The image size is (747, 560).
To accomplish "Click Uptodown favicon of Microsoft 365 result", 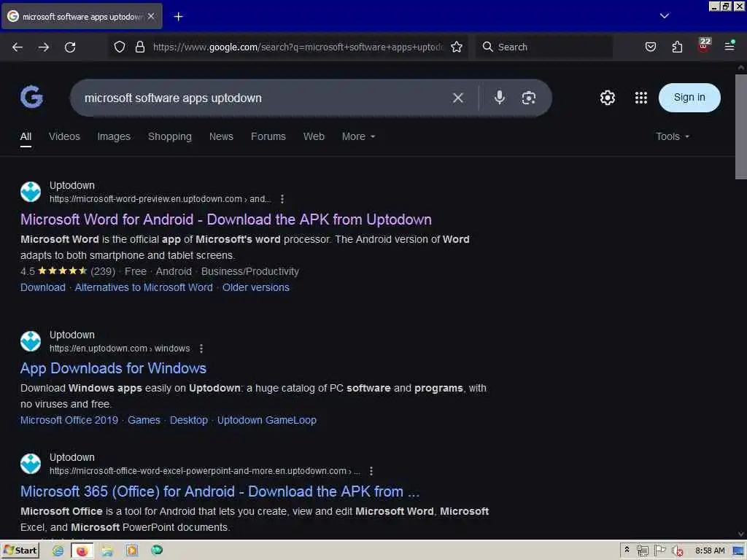I will [x=31, y=464].
